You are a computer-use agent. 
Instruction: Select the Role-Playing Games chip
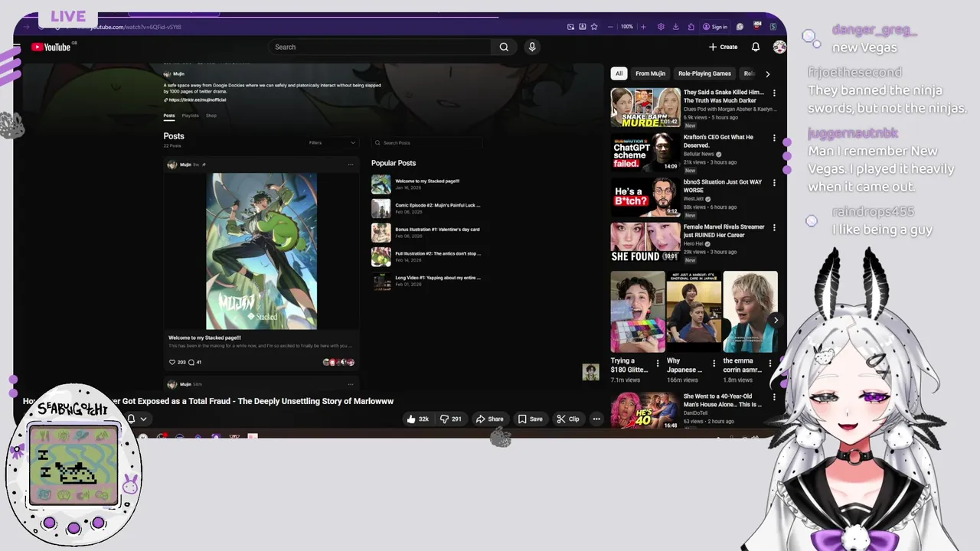tap(704, 73)
